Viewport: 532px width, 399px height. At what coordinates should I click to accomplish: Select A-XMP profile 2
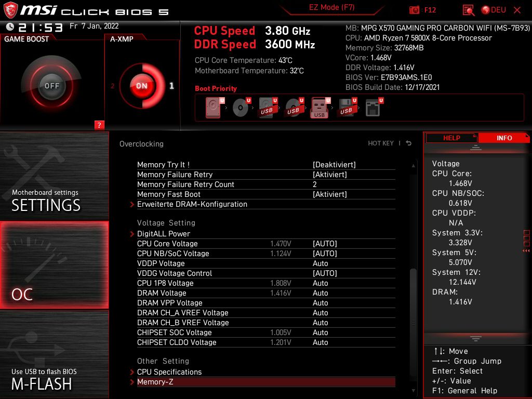click(x=113, y=86)
